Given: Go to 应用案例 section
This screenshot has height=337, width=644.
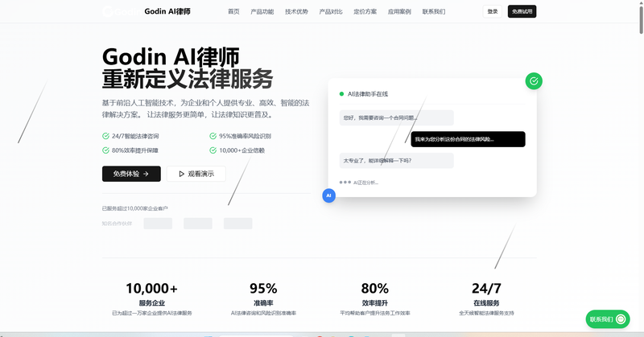Looking at the screenshot, I should point(399,11).
